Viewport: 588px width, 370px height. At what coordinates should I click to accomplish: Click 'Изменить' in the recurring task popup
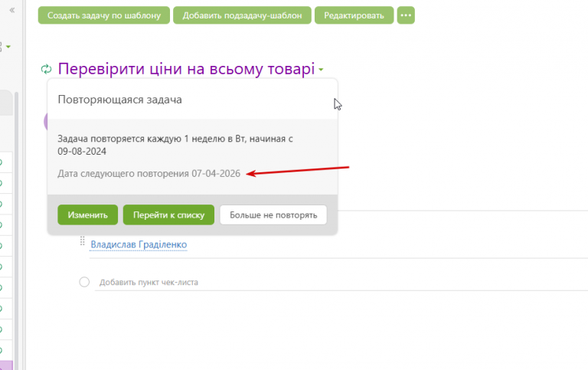(x=88, y=215)
